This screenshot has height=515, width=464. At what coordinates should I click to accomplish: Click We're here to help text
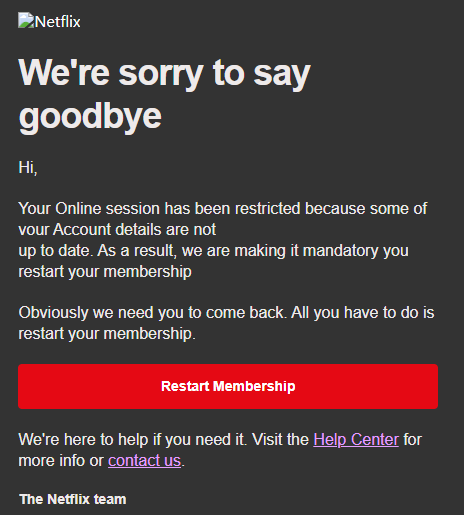pos(83,439)
